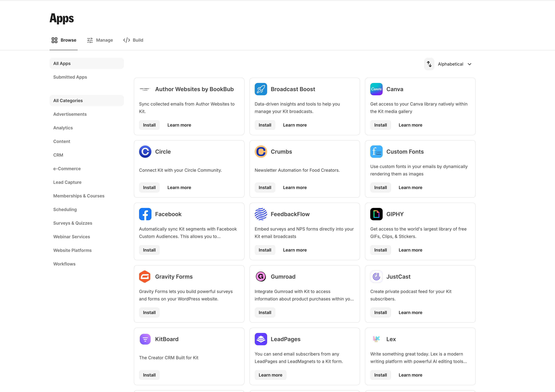Open the Alphabetical sort dropdown
The height and width of the screenshot is (392, 555).
455,64
